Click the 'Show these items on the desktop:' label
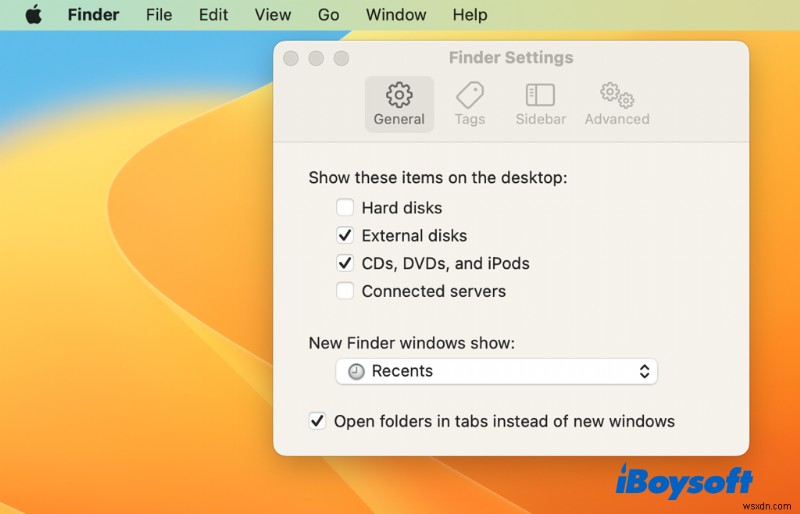Viewport: 800px width, 514px height. [438, 178]
